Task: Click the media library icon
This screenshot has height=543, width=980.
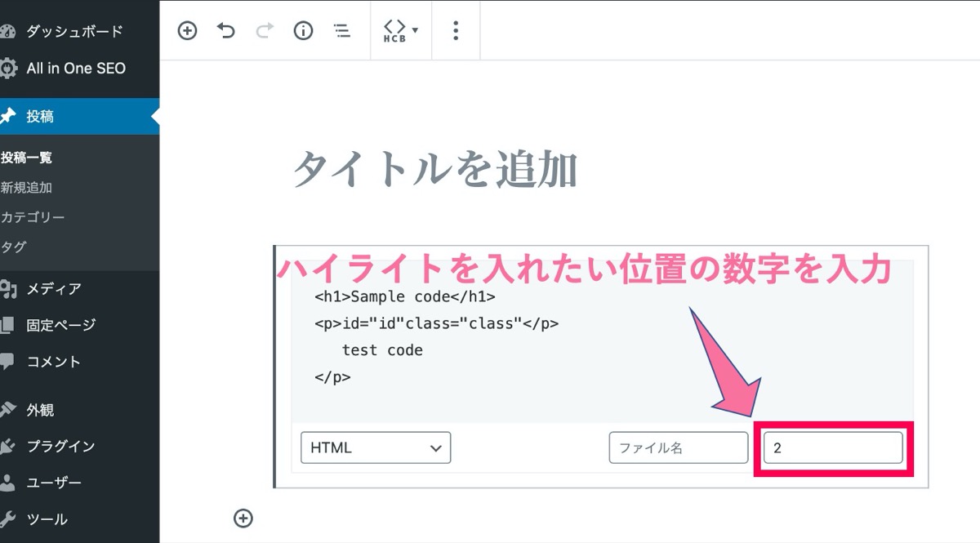Action: [x=8, y=289]
